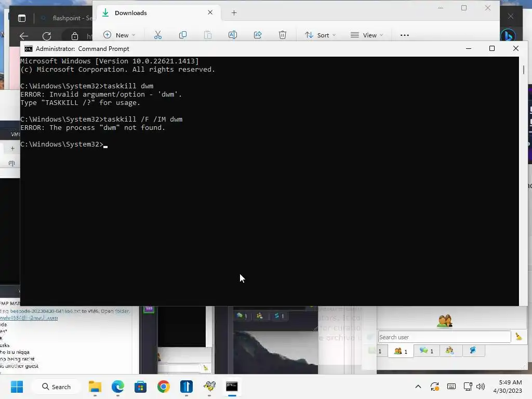Click the browser refresh icon

coord(47,36)
